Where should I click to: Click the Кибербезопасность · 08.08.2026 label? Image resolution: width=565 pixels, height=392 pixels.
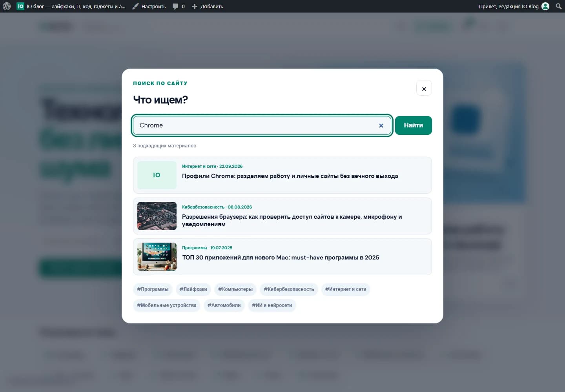pyautogui.click(x=217, y=207)
